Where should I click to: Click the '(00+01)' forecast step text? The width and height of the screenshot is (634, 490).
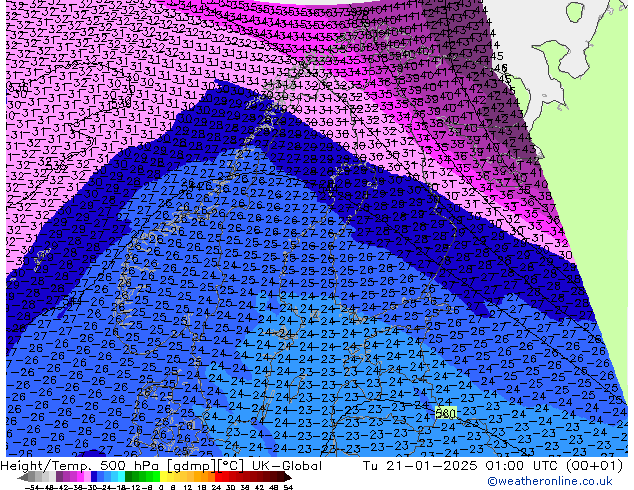pos(594,466)
